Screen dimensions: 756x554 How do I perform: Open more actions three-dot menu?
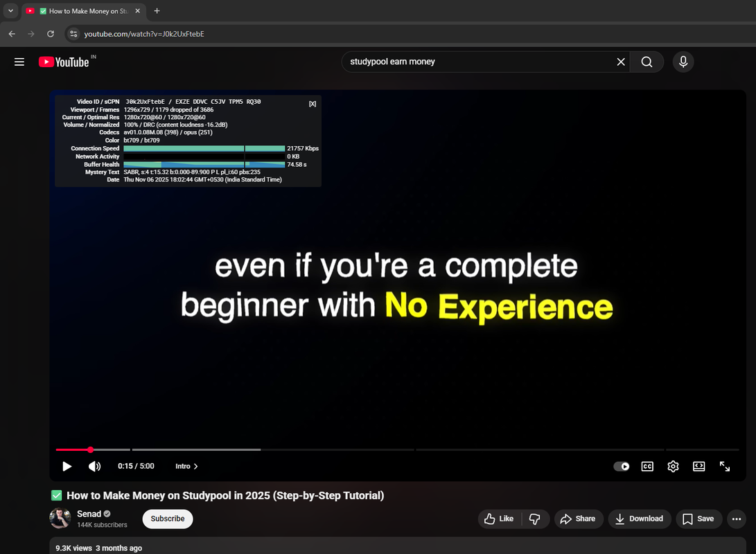736,519
